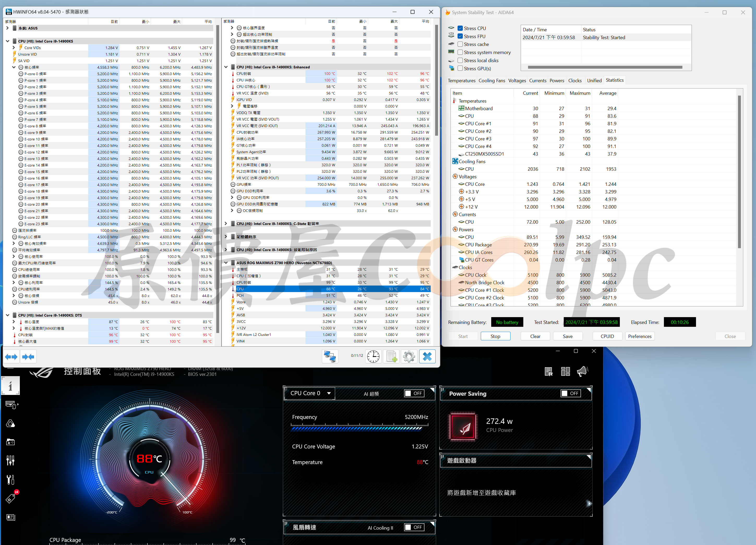
Task: Click Save button in AIDA64
Action: [x=568, y=336]
